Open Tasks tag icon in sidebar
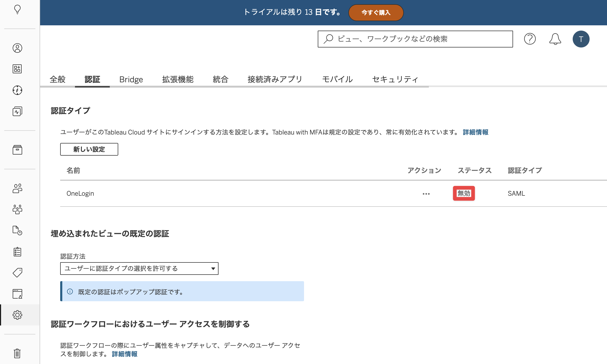This screenshot has height=364, width=607. pyautogui.click(x=17, y=273)
